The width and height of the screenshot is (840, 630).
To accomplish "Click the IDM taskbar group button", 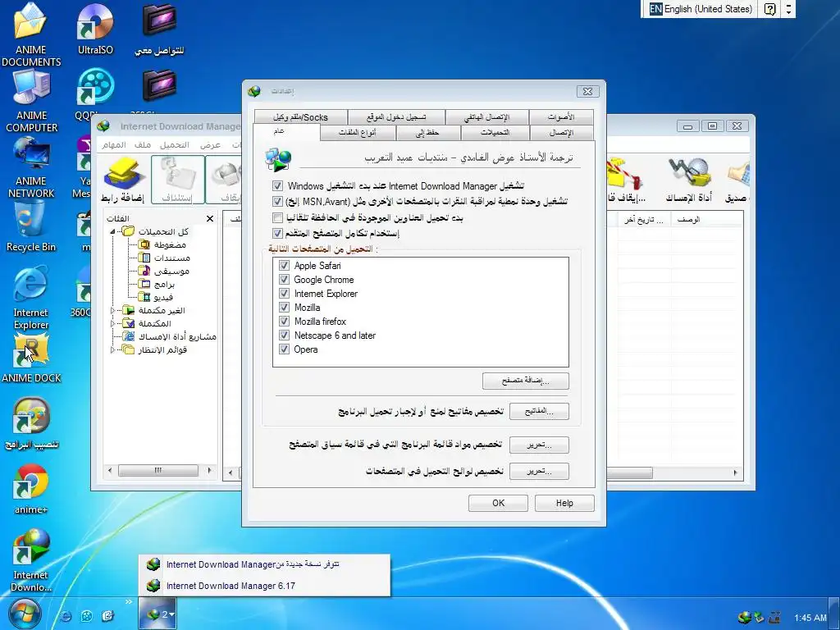I will [157, 614].
